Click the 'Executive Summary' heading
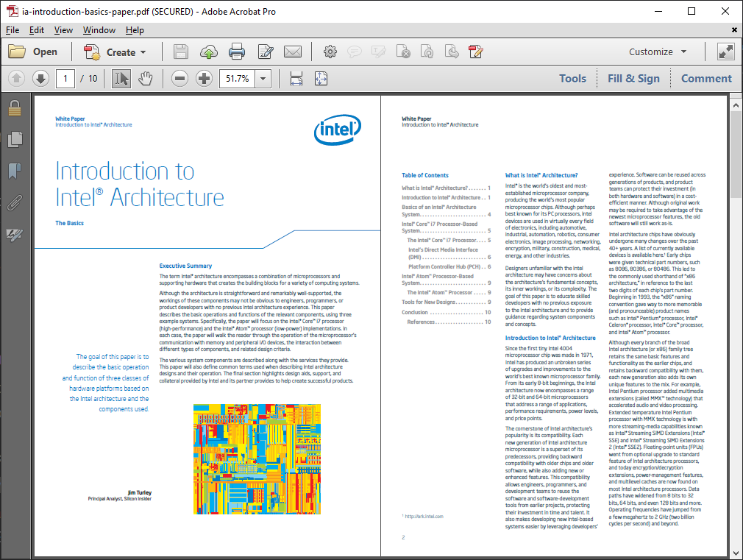This screenshot has height=560, width=743. point(185,266)
